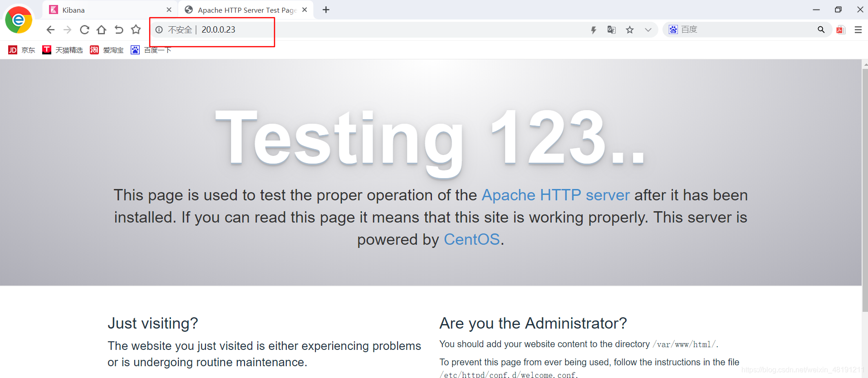
Task: Click the search magnifier icon
Action: [821, 29]
